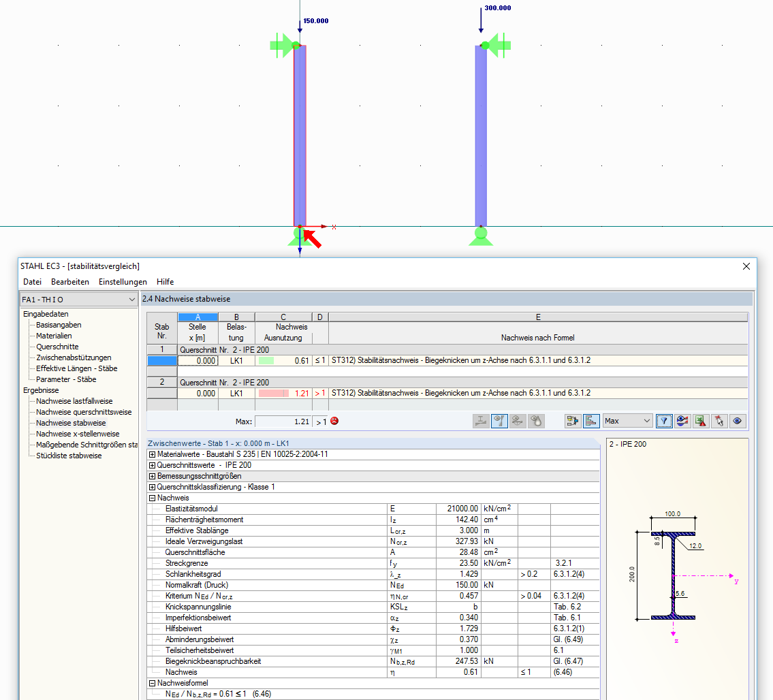
Task: Expand the Querschnittswerte IPE 200 section
Action: click(x=151, y=466)
